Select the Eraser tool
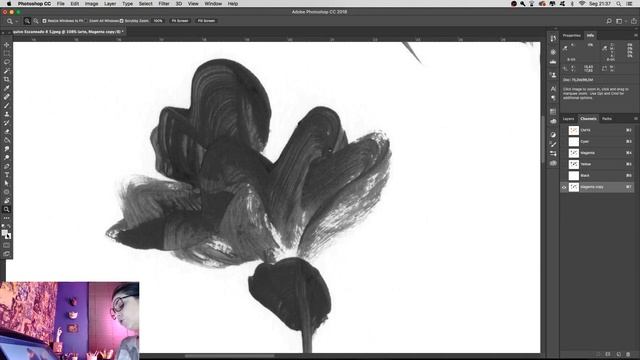640x360 pixels. [7, 131]
